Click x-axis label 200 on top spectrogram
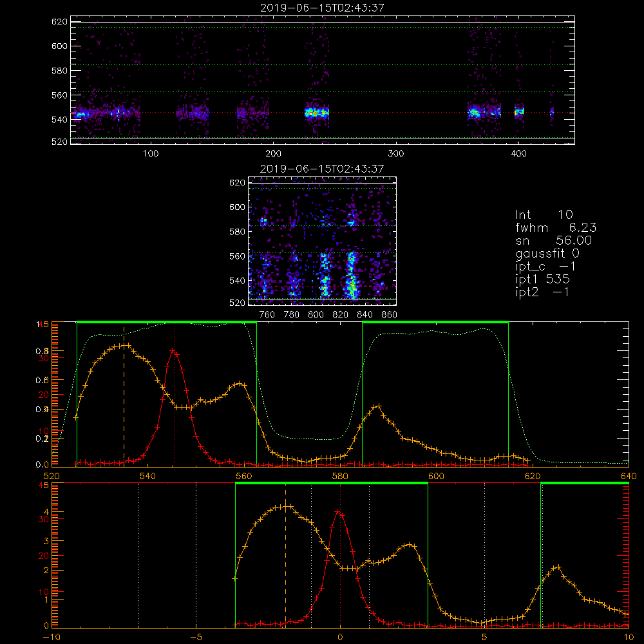 click(273, 154)
